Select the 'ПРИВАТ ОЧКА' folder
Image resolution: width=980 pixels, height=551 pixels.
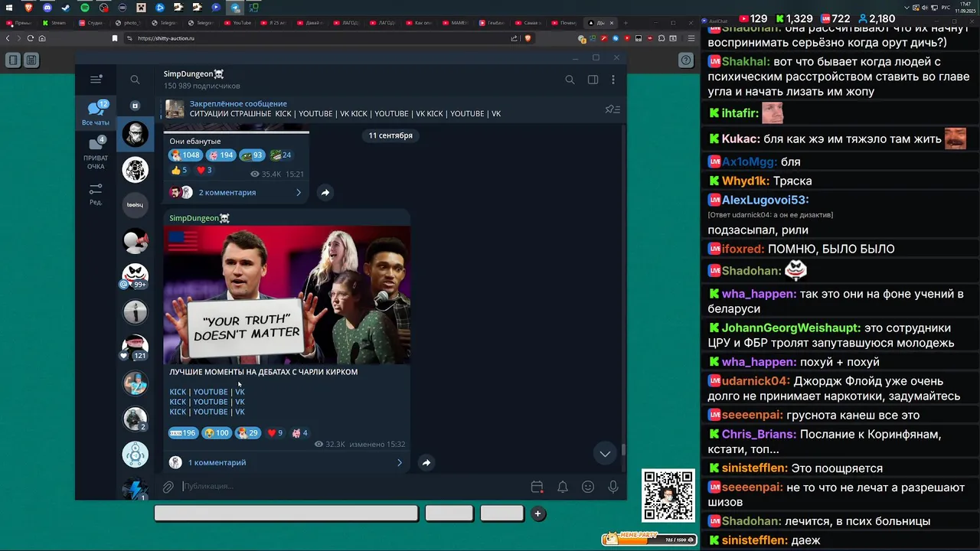(96, 153)
